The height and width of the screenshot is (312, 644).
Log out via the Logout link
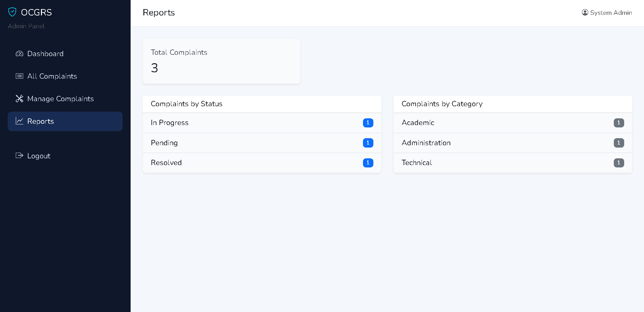tap(65, 156)
